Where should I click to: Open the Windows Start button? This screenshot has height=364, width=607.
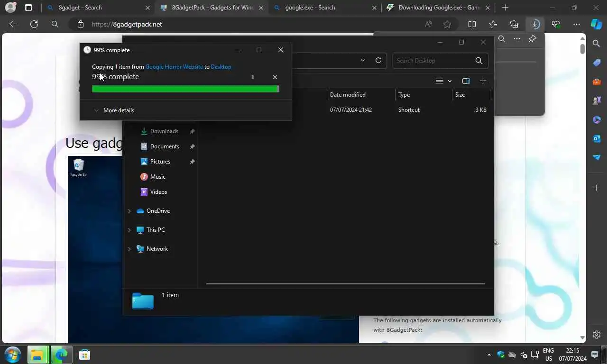click(13, 355)
